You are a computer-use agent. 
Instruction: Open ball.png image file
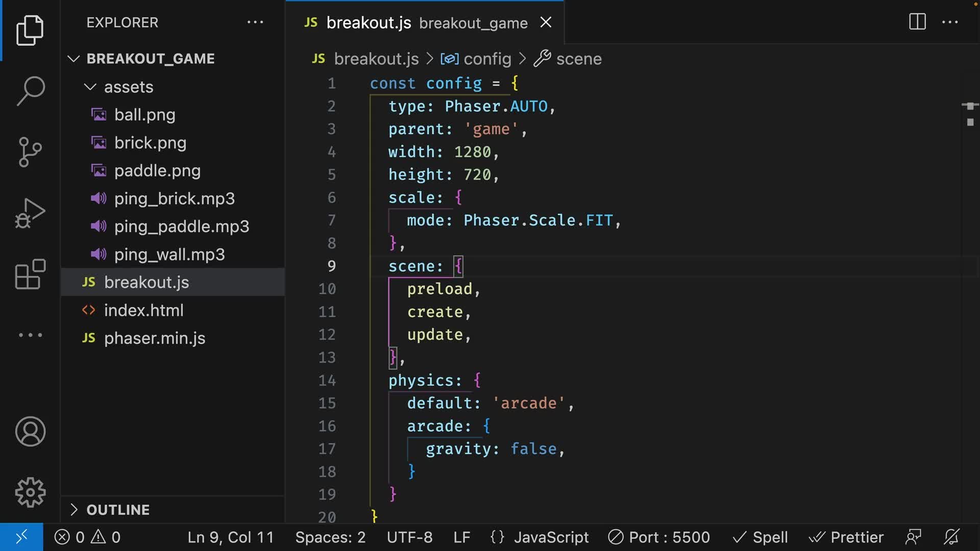pyautogui.click(x=173, y=115)
